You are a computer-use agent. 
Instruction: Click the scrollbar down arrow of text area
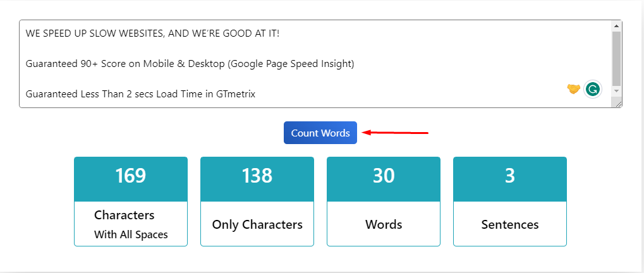point(616,91)
